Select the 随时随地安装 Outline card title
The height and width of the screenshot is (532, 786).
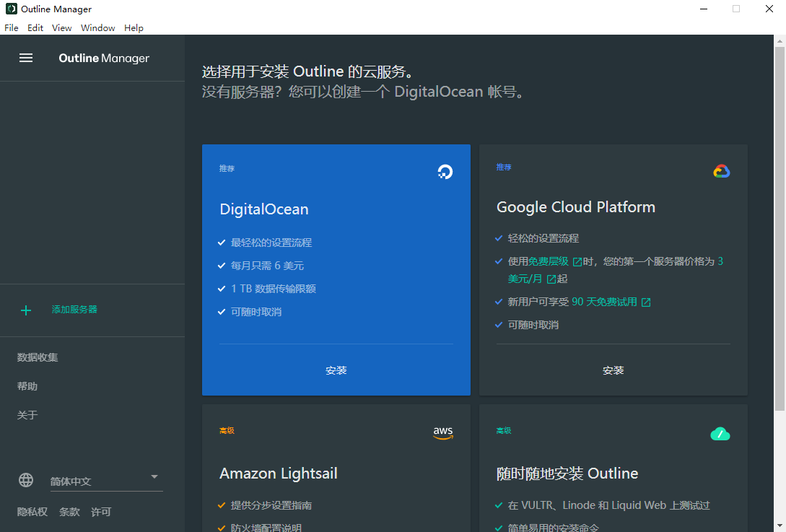[x=567, y=474]
